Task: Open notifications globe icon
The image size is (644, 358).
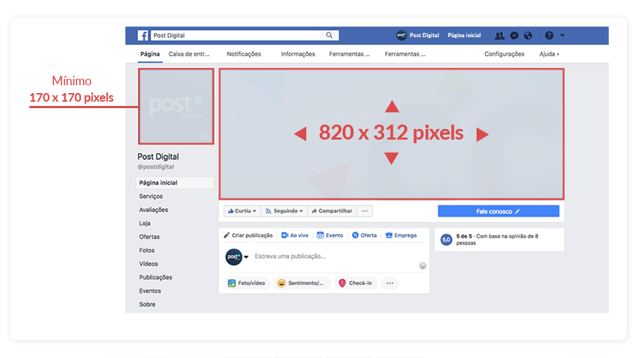Action: point(528,36)
